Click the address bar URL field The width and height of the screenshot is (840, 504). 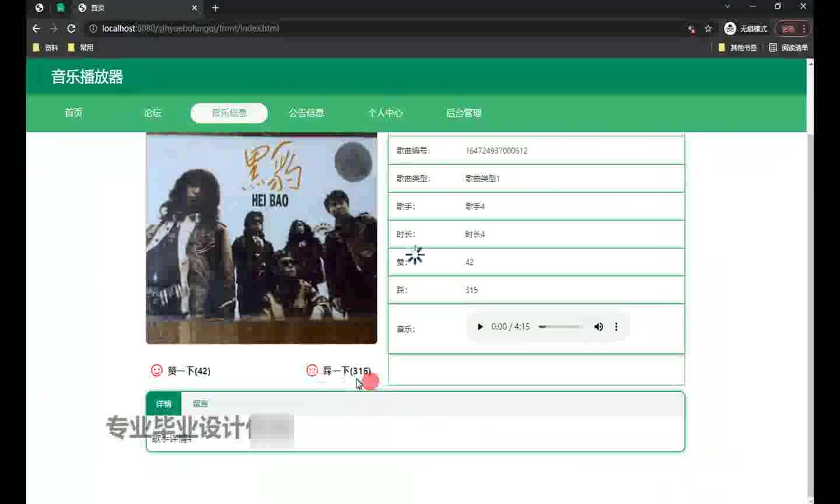(385, 28)
